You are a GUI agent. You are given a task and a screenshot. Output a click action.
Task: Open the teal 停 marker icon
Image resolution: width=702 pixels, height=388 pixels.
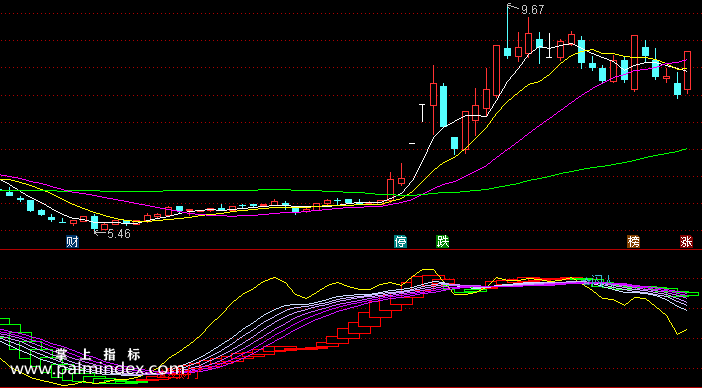click(x=400, y=242)
